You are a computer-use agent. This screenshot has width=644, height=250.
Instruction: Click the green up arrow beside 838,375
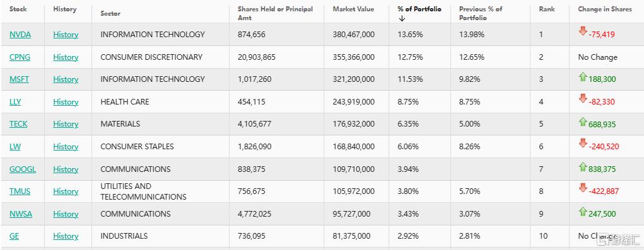(582, 167)
